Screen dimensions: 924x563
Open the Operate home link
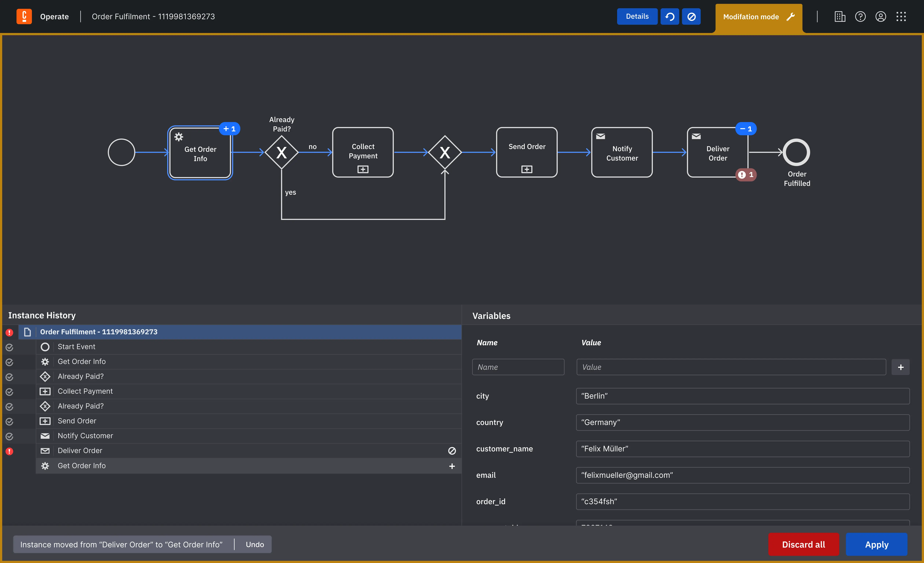[54, 16]
